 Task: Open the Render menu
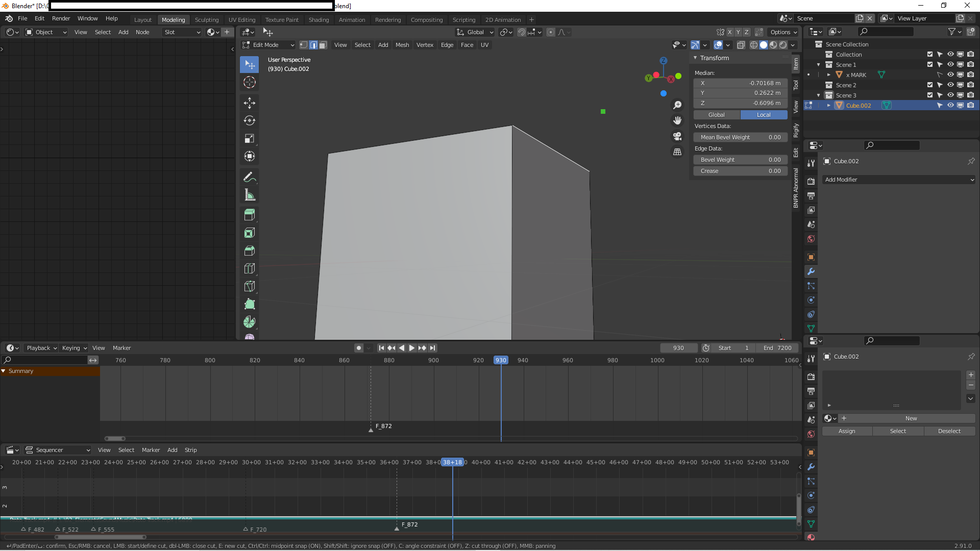61,18
